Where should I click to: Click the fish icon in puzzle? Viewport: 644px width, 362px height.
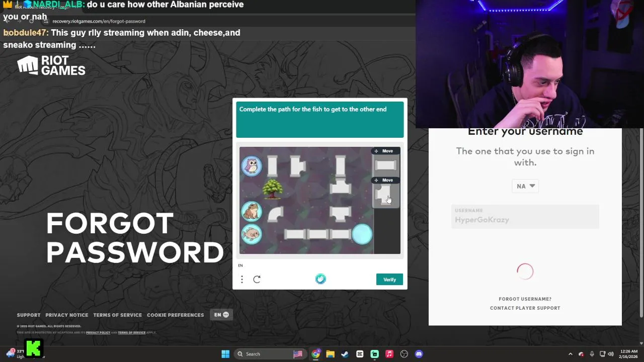[x=252, y=234]
